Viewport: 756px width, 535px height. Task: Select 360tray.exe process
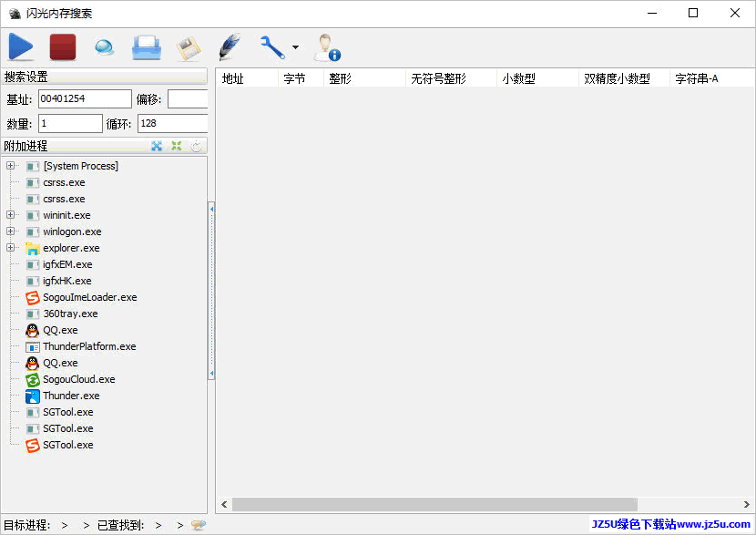pos(70,314)
